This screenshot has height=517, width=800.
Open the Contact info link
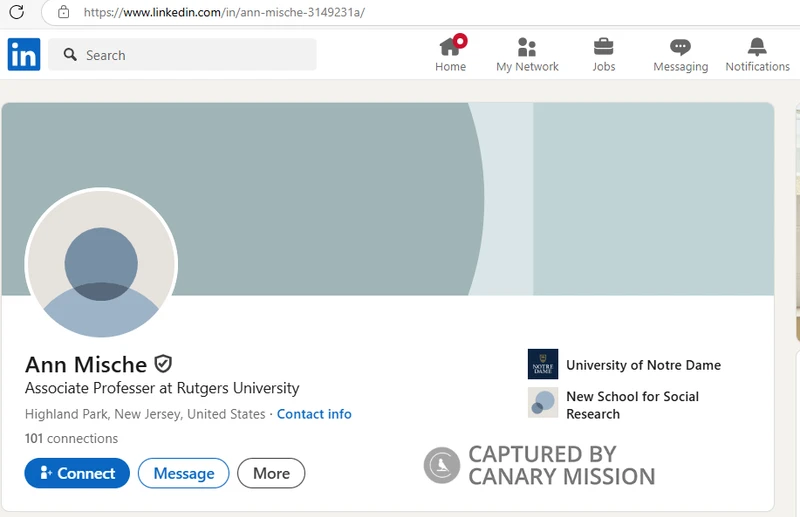(x=314, y=414)
